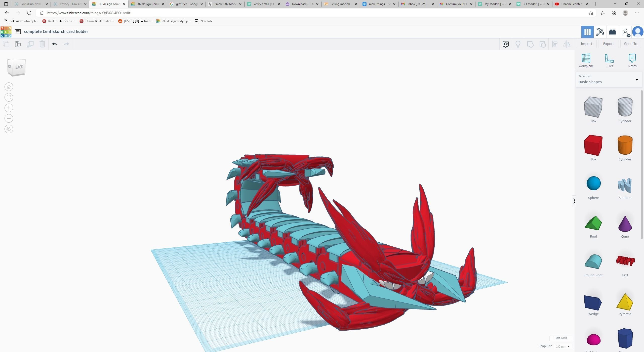
Task: Switch to the '3D design Chillin' browser tab
Action: click(x=147, y=4)
